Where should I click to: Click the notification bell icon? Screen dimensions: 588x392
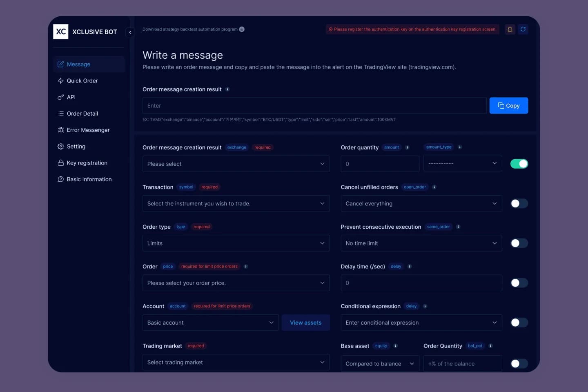[510, 29]
